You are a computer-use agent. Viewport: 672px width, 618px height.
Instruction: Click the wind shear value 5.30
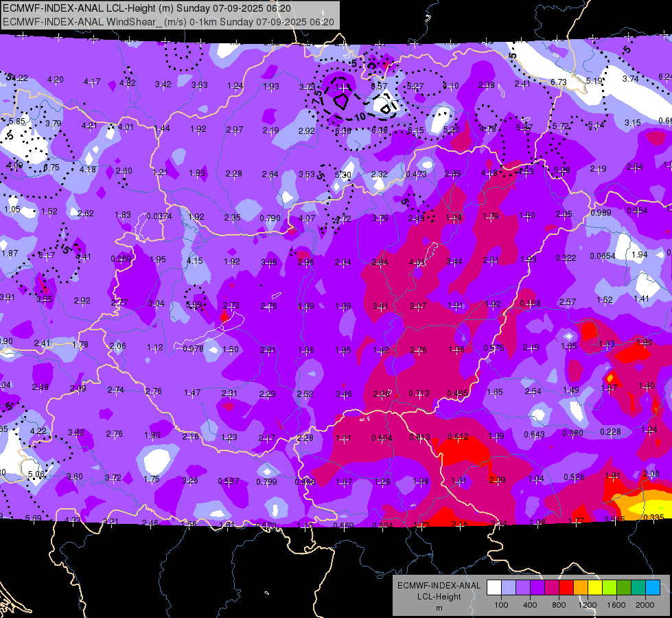343,174
